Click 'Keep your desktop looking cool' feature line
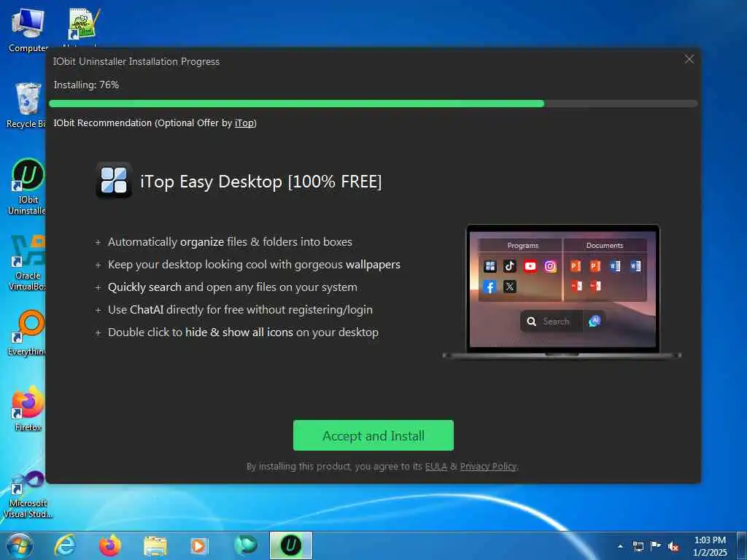The height and width of the screenshot is (560, 747). pos(254,265)
